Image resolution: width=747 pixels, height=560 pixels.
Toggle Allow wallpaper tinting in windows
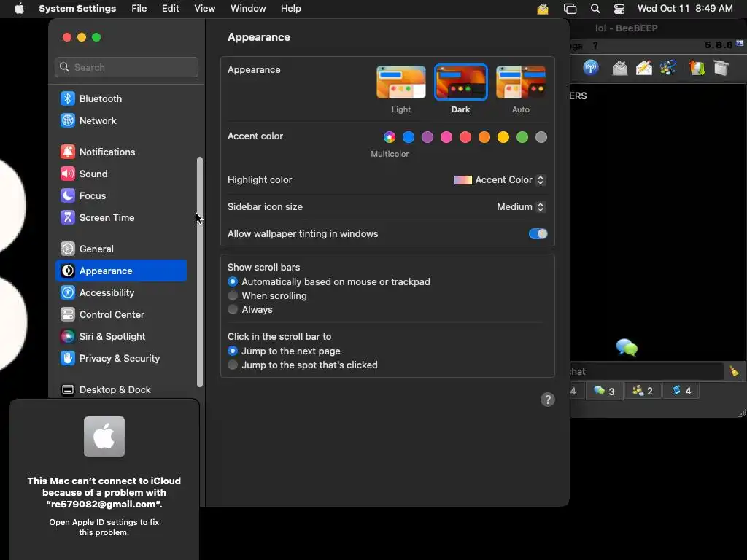click(538, 234)
